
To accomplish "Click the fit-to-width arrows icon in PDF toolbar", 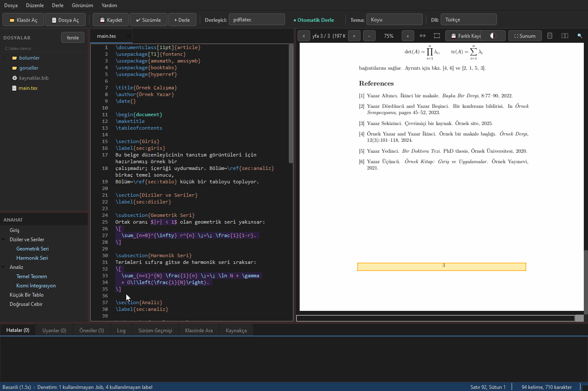I will 423,36.
